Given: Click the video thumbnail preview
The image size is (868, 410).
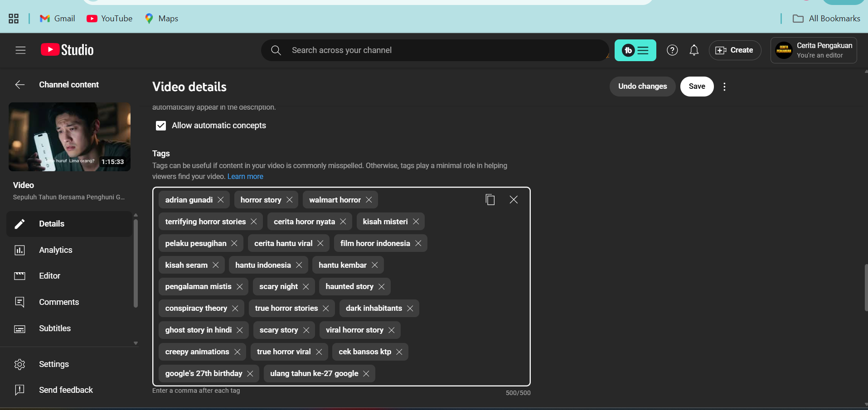Looking at the screenshot, I should [x=69, y=137].
